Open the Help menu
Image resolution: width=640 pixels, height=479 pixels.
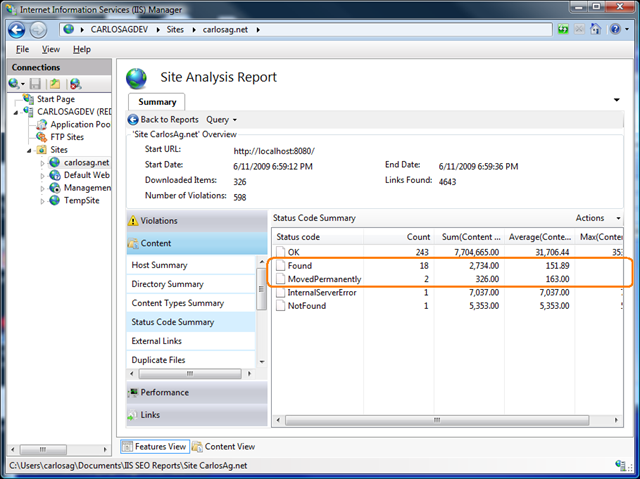click(x=82, y=49)
